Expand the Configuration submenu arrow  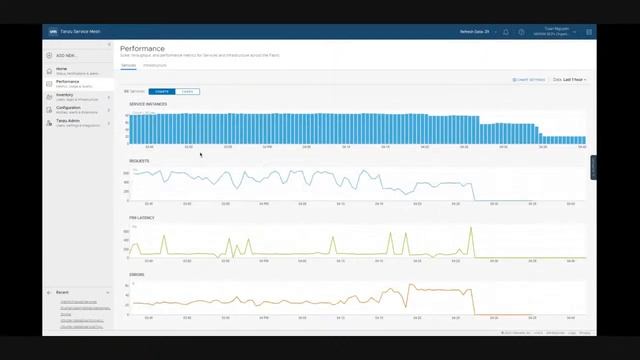tap(109, 110)
